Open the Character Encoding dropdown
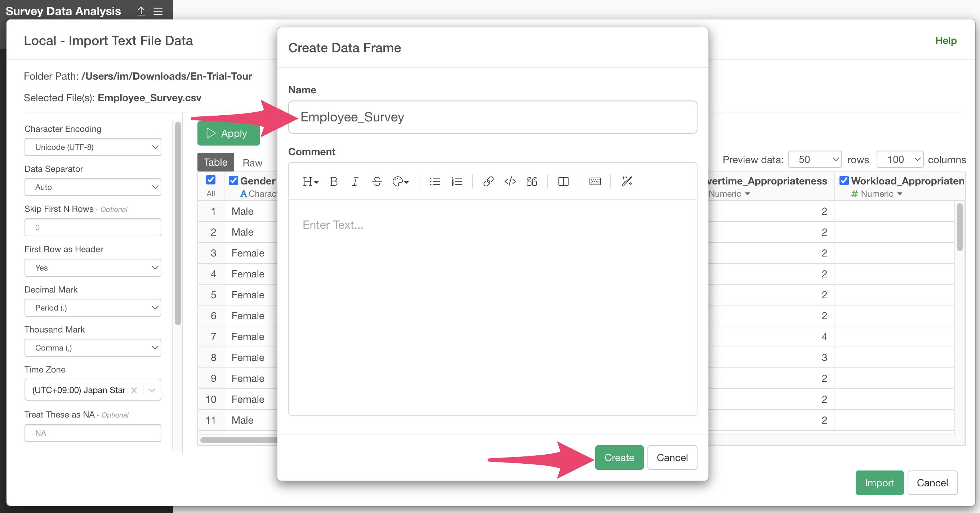980x513 pixels. tap(93, 147)
